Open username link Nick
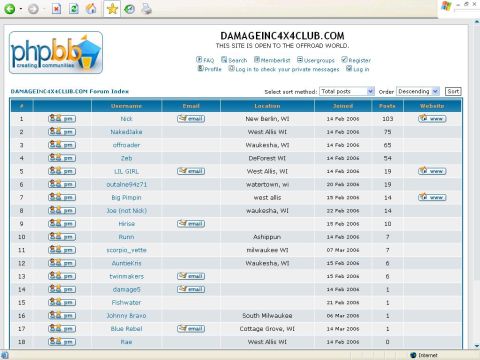Image resolution: width=480 pixels, height=360 pixels. tap(126, 119)
